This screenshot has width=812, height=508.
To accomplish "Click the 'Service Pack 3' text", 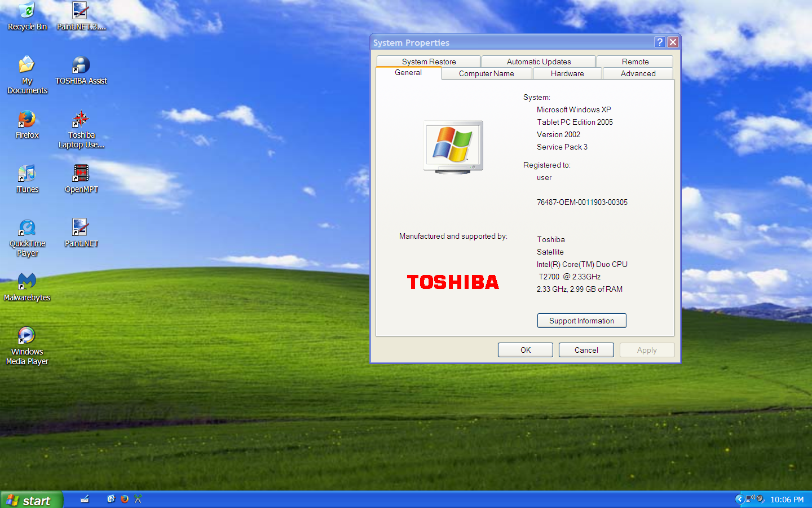I will click(x=562, y=147).
